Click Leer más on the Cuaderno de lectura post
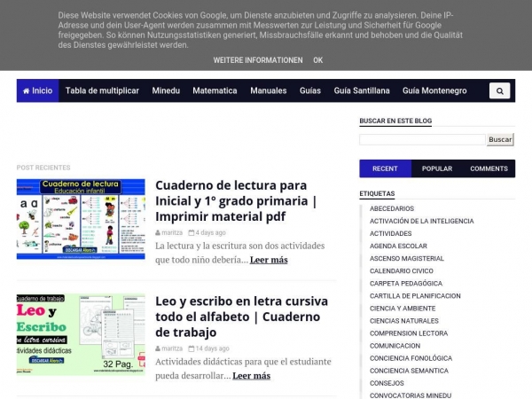Viewport: 532px width, 399px height. pyautogui.click(x=269, y=260)
